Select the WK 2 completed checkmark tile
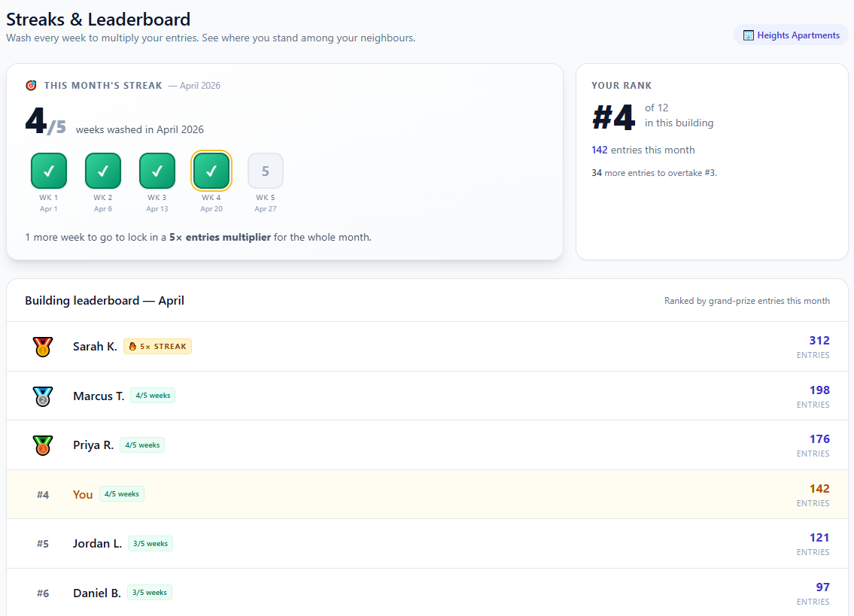Screen dimensions: 854x616 [x=103, y=171]
